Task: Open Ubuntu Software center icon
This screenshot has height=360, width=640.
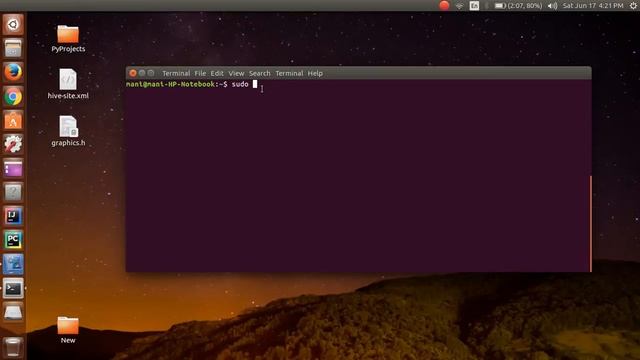Action: tap(13, 120)
